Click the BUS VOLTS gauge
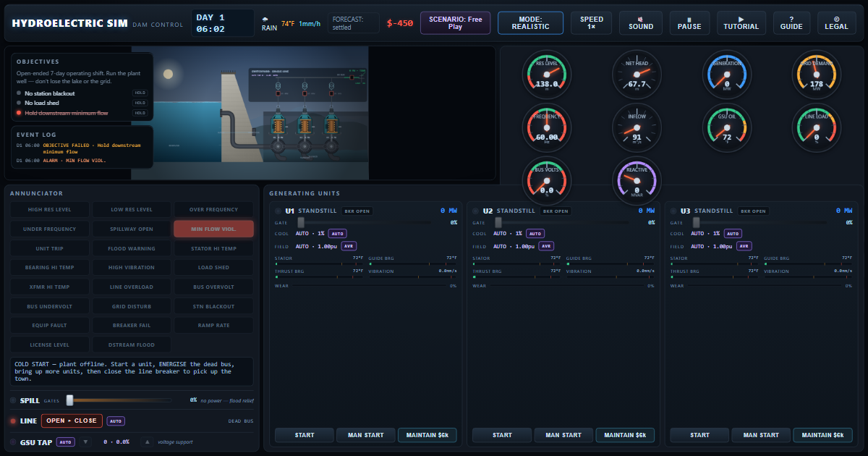Image resolution: width=868 pixels, height=456 pixels. tap(547, 182)
